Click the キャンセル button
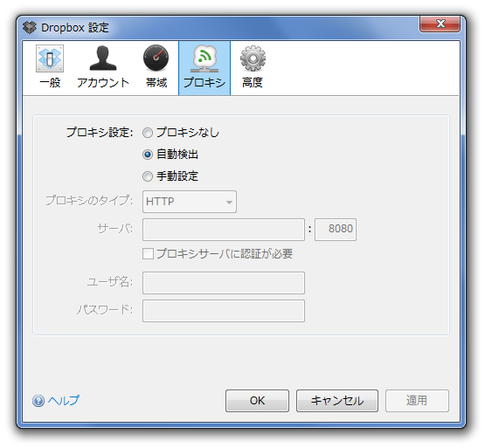The width and height of the screenshot is (485, 448). pyautogui.click(x=336, y=401)
